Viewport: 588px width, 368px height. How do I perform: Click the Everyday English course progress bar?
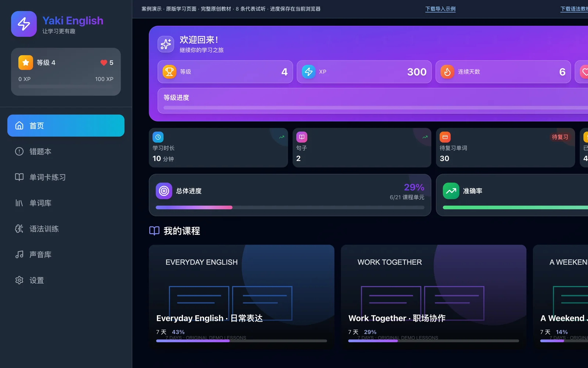tap(241, 341)
